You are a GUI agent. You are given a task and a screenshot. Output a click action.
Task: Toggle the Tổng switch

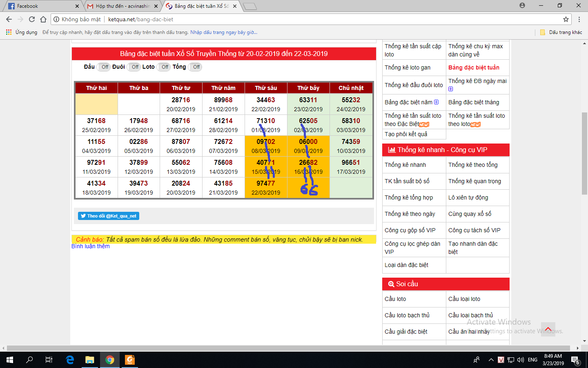(x=196, y=67)
